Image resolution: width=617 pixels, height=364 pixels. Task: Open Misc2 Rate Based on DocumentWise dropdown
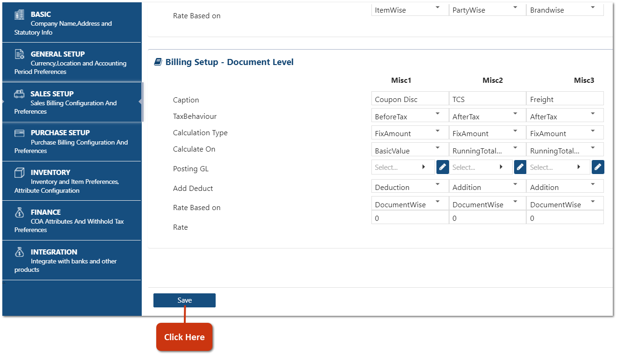tap(487, 204)
